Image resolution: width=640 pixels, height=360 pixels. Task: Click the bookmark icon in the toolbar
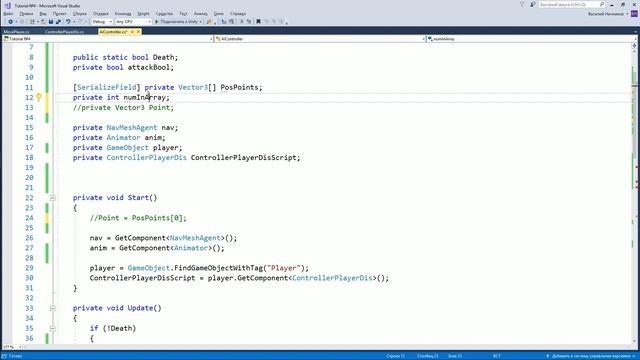(258, 22)
